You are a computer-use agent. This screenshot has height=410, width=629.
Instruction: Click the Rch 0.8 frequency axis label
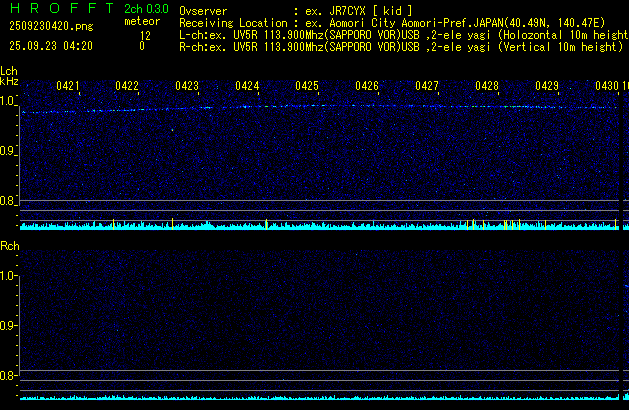(x=8, y=376)
